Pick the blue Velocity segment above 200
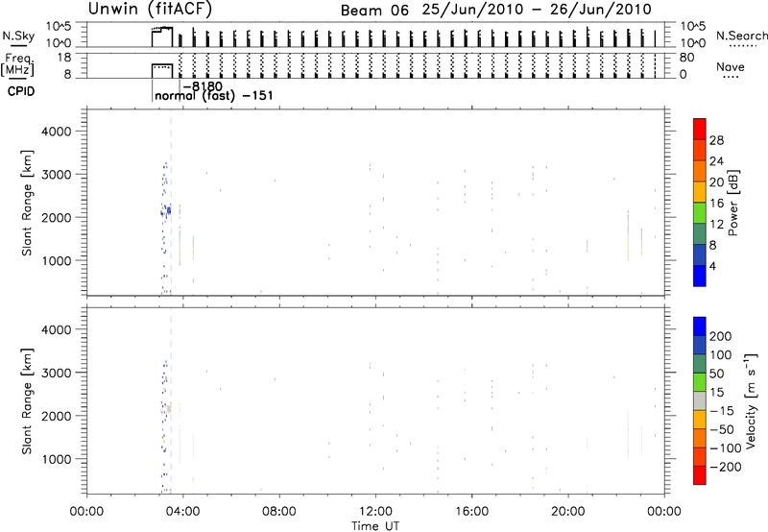 (x=700, y=326)
